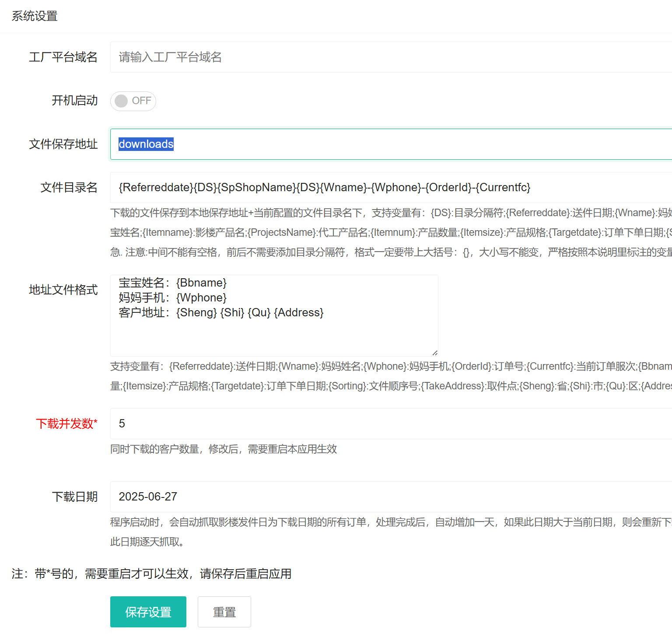Click the 系统设置 page title

coord(35,16)
